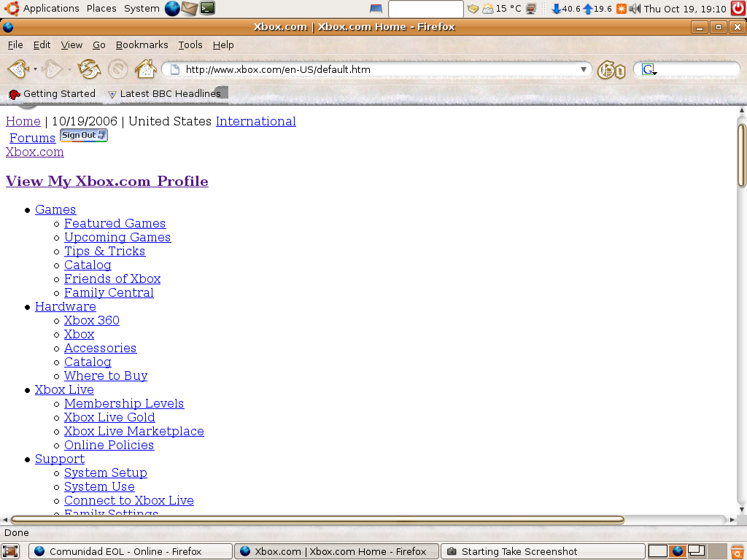The width and height of the screenshot is (747, 560).
Task: Open the URL bar history dropdown arrow
Action: click(x=583, y=69)
